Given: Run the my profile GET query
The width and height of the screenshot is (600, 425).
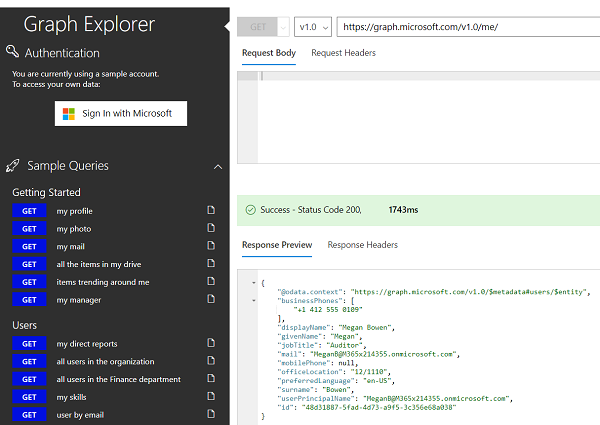Looking at the screenshot, I should [x=29, y=211].
